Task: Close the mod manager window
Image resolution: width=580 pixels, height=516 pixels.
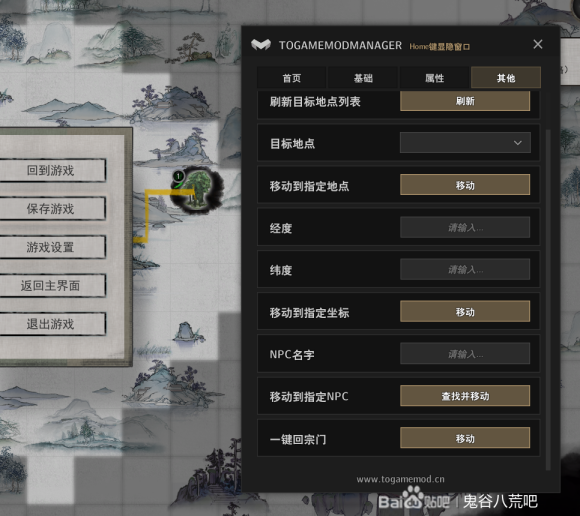Action: pos(538,44)
